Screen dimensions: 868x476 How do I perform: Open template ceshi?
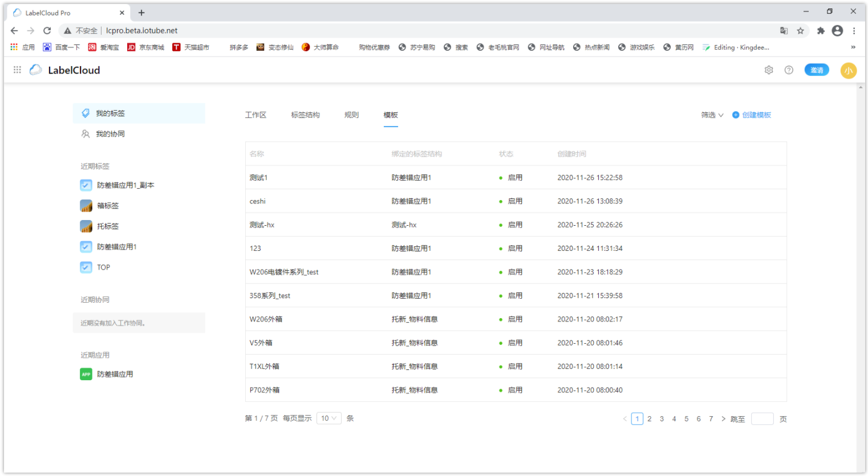257,201
